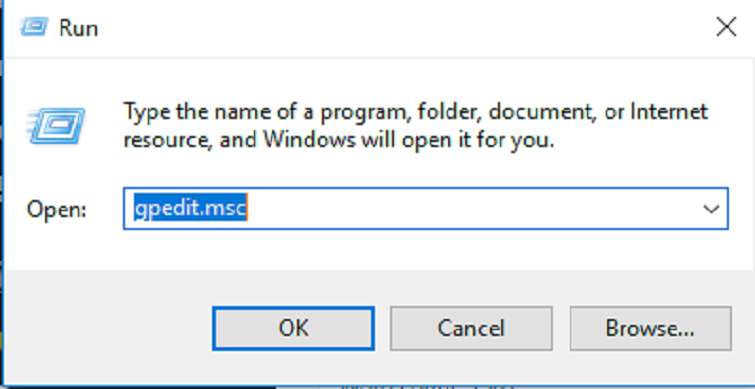Click the highlighted gpedit.msc text

pyautogui.click(x=190, y=209)
